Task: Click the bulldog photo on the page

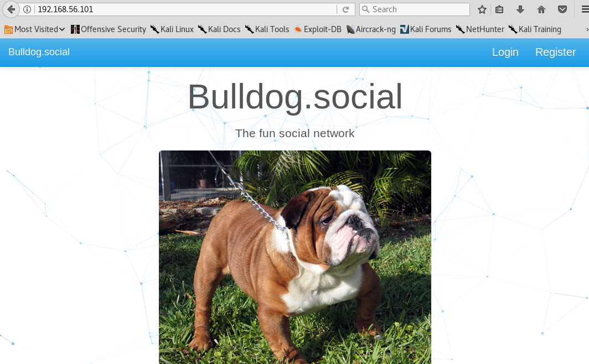Action: click(x=294, y=257)
